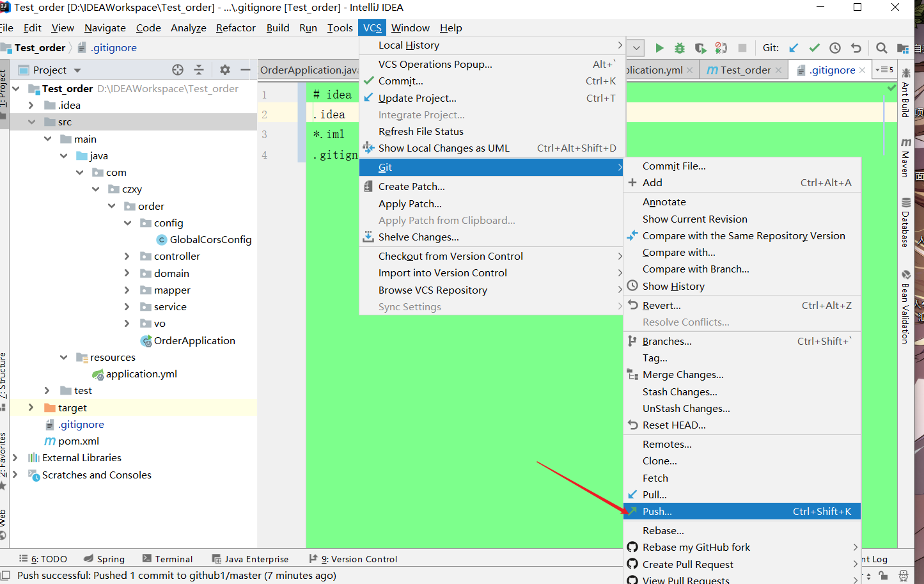Expand External Libraries node
Viewport: 924px width, 584px height.
point(15,457)
